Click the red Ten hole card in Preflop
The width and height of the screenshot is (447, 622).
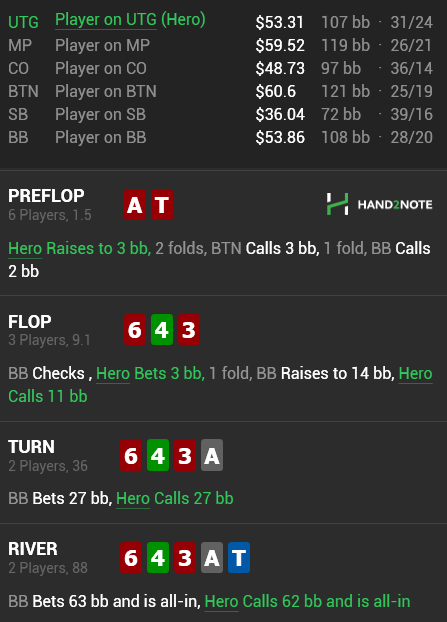point(162,205)
